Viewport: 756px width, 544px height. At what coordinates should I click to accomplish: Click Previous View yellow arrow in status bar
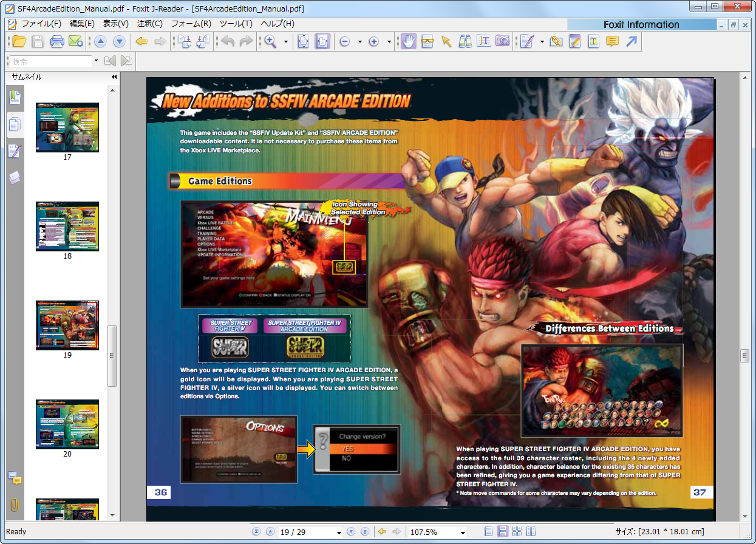[383, 532]
